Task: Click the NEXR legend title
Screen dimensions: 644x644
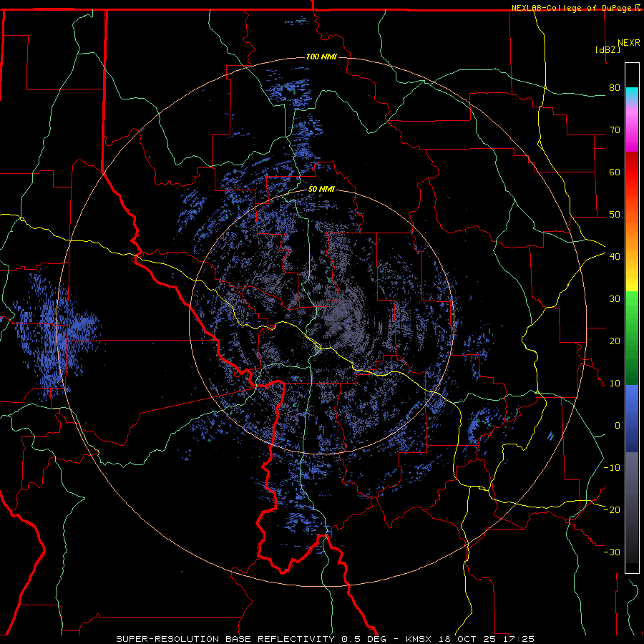Action: click(x=628, y=43)
